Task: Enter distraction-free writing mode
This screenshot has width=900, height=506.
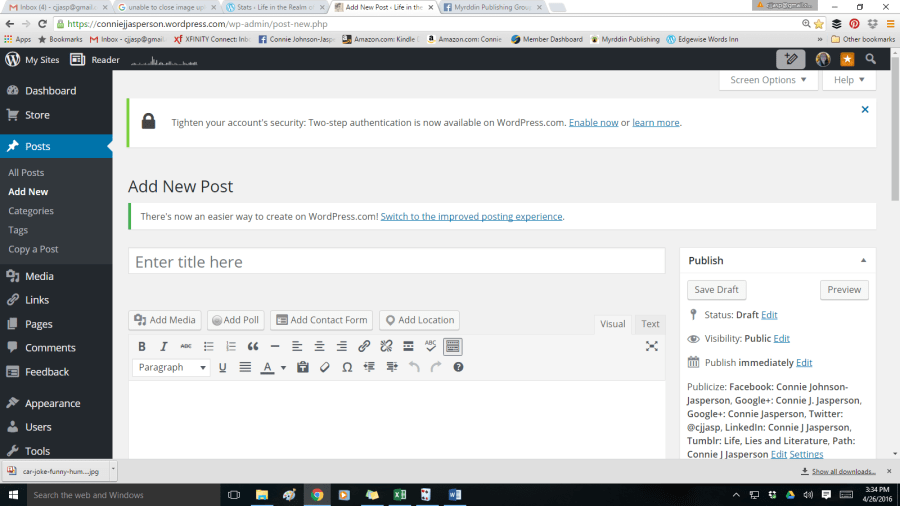Action: (651, 346)
